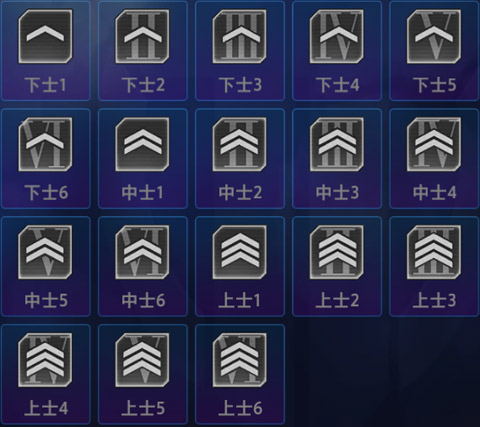The image size is (480, 427).
Task: Select the 下士1 single chevron rank badge
Action: point(45,36)
